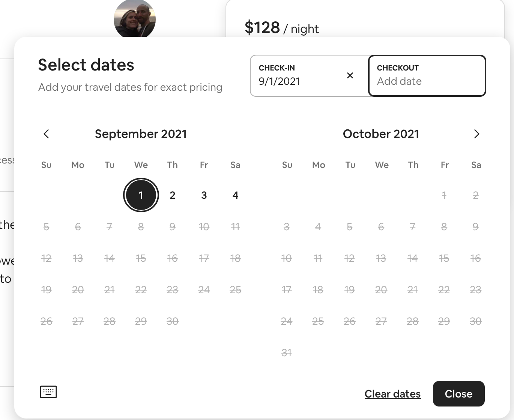Viewport: 514px width, 420px height.
Task: Click the $128 / night price label
Action: point(281,28)
